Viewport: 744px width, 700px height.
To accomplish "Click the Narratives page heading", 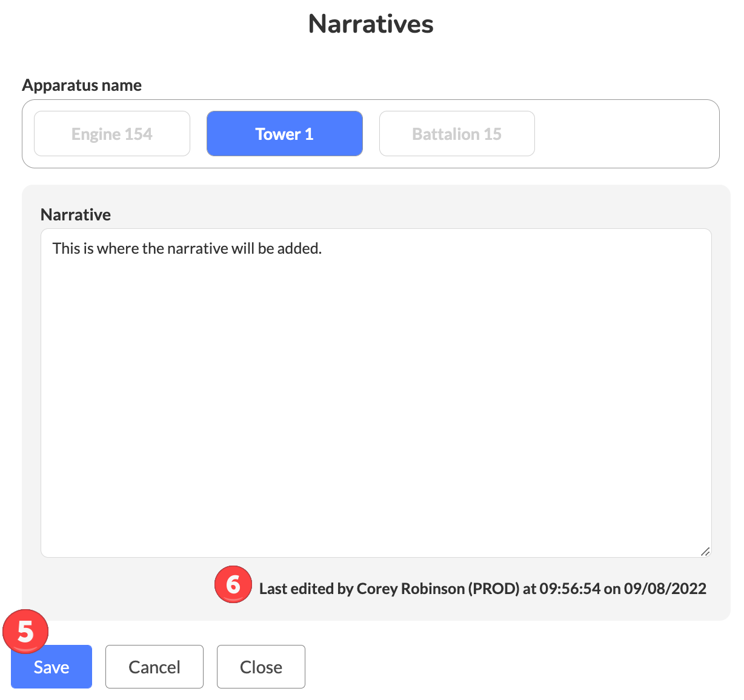I will [371, 24].
